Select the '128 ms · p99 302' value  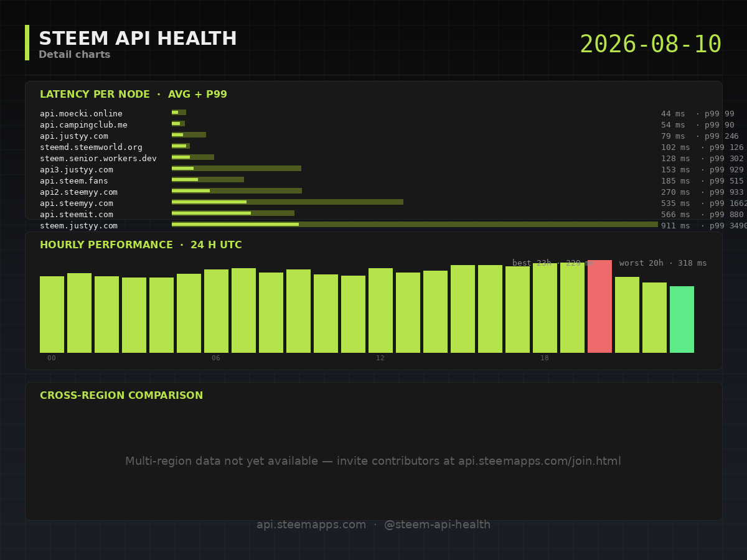pos(702,159)
